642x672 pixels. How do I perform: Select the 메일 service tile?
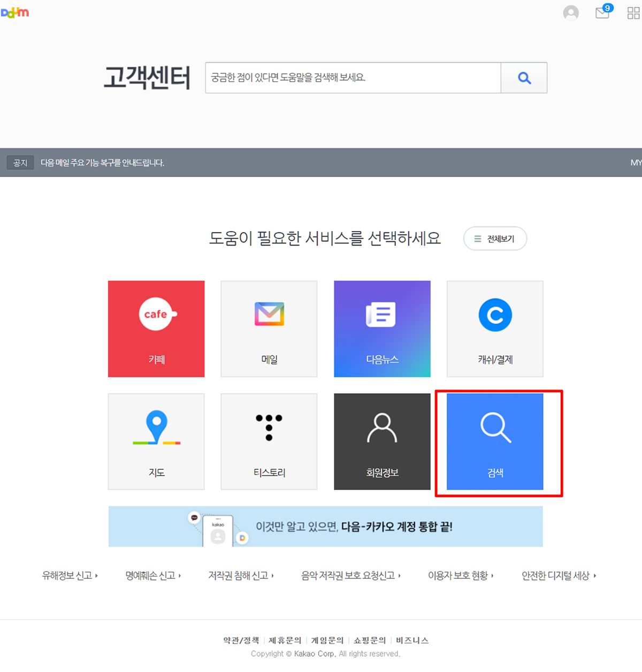269,329
